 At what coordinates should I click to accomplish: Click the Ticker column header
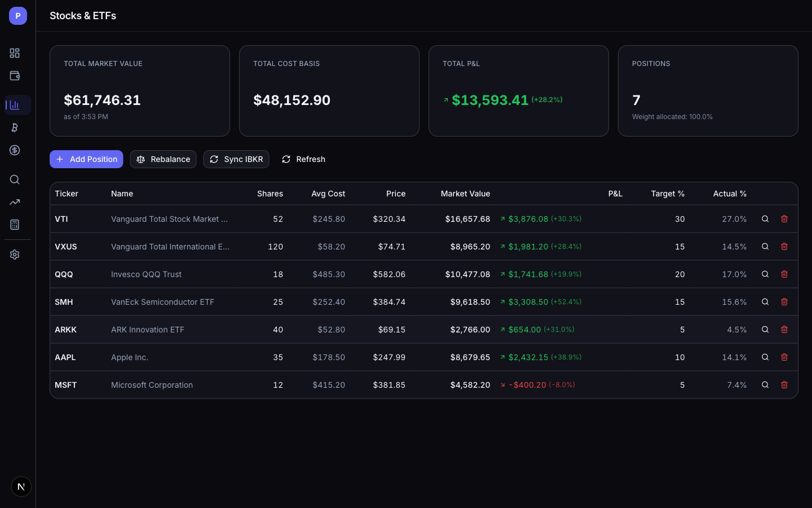coord(67,194)
